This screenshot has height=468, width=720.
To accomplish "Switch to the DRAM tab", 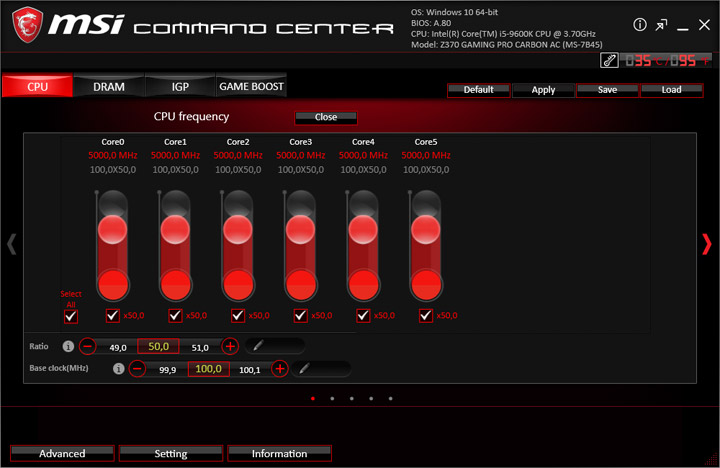I will [x=109, y=86].
